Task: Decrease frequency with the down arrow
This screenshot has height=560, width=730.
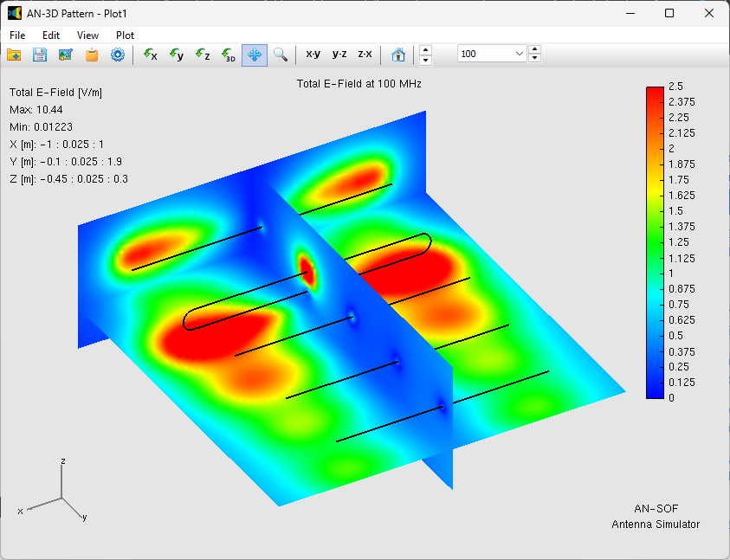Action: click(535, 58)
